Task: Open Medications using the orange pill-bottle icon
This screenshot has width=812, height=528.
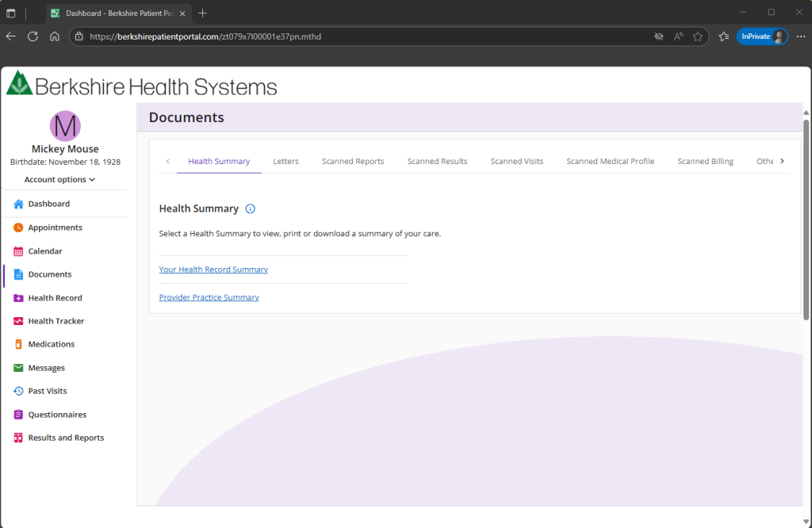Action: tap(18, 344)
